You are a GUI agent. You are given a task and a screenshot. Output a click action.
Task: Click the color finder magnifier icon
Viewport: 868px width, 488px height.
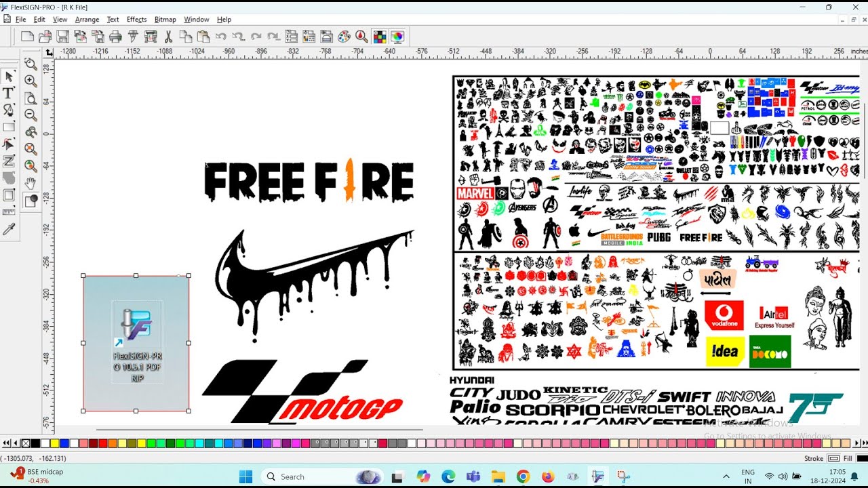pyautogui.click(x=362, y=37)
